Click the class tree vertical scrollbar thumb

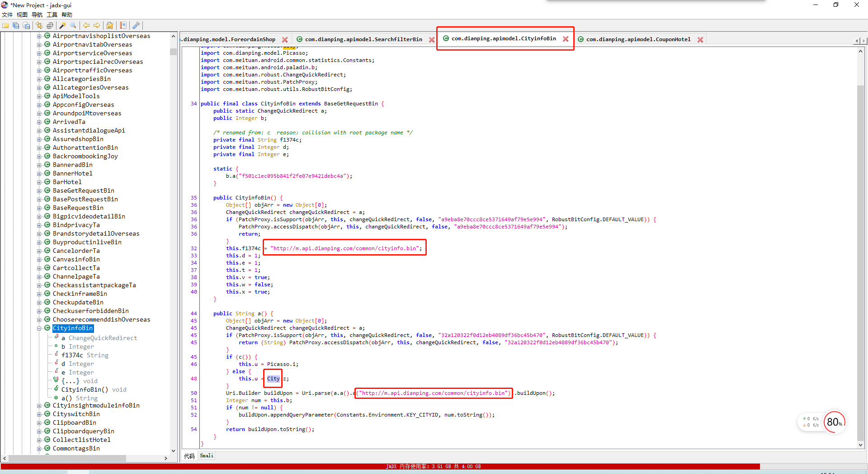click(173, 52)
